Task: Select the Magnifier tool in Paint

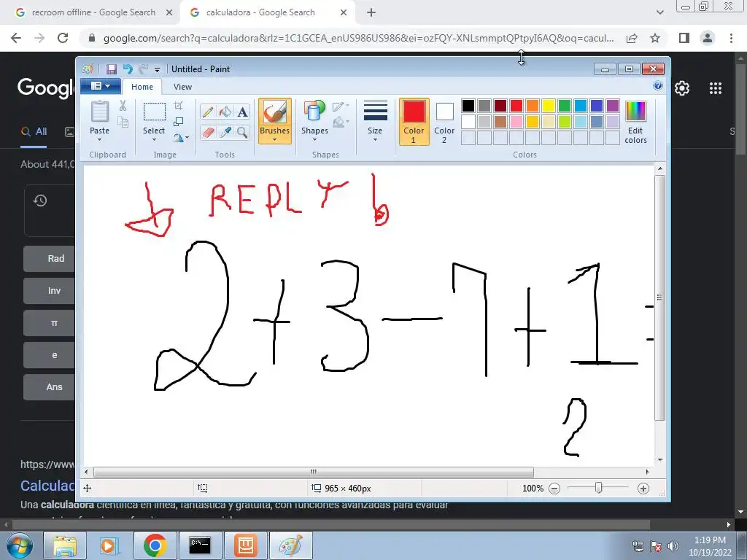Action: point(242,133)
